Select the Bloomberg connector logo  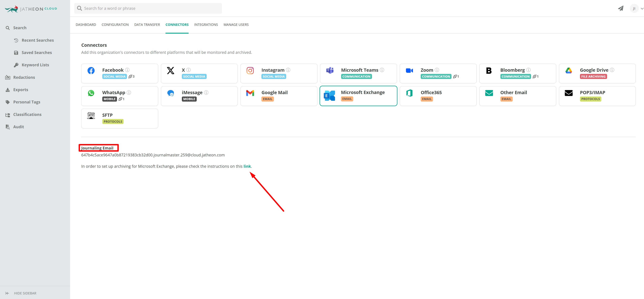[489, 71]
